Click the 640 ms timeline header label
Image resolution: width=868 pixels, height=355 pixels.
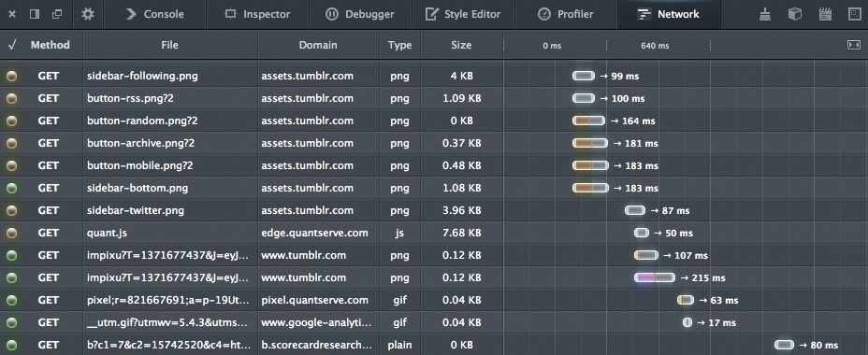pos(655,46)
